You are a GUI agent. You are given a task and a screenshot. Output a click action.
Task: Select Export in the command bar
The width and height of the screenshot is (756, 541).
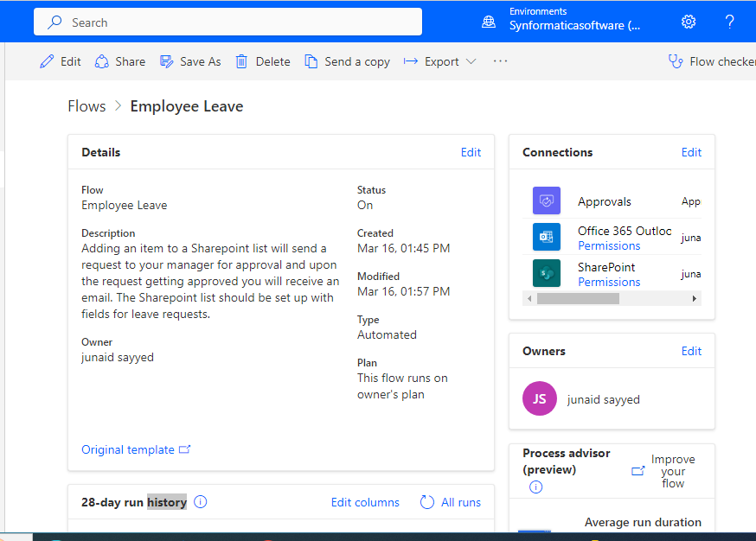coord(439,61)
